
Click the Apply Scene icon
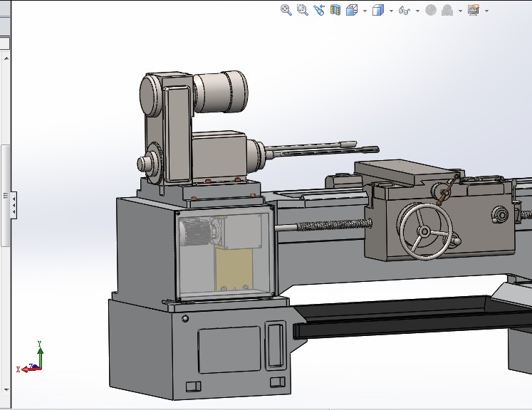point(447,10)
